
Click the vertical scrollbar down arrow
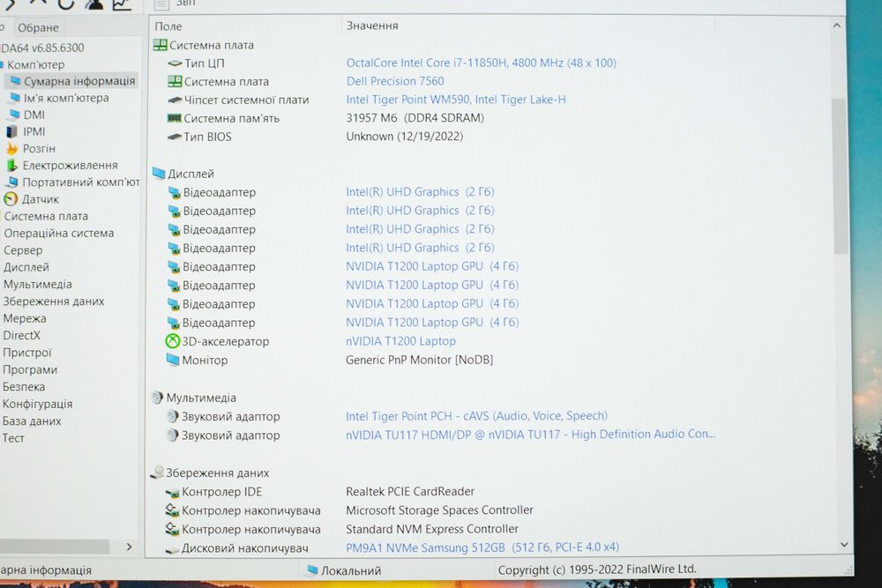tap(844, 544)
